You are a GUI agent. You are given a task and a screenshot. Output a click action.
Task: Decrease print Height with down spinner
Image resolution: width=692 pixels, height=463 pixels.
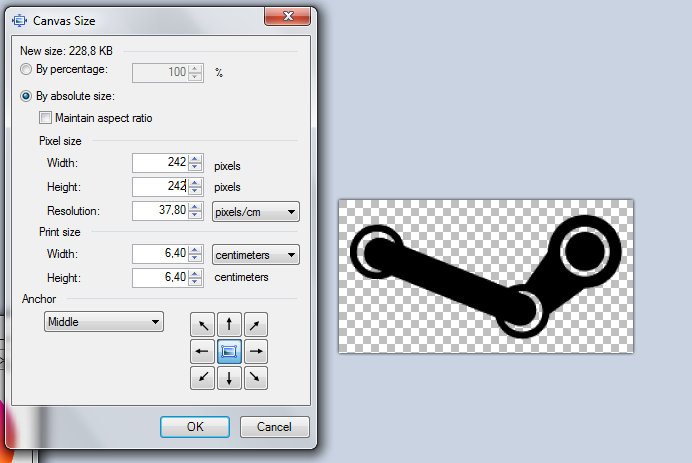(195, 282)
